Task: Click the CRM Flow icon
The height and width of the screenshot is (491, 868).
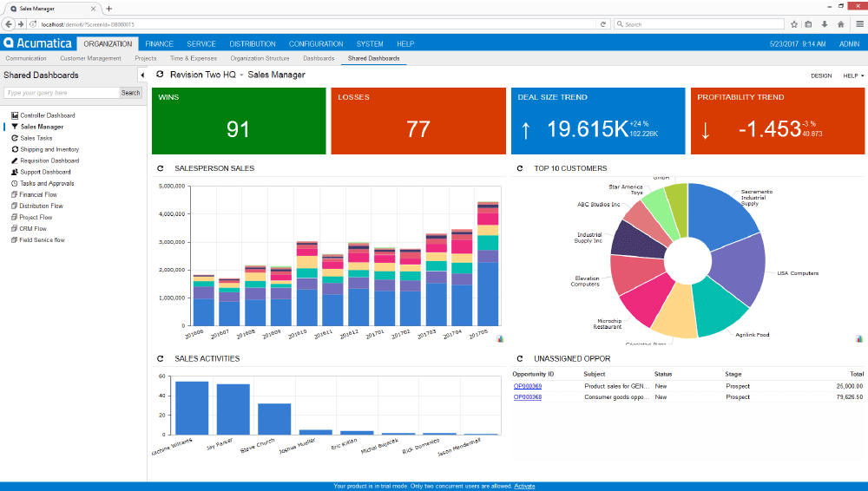Action: (15, 229)
